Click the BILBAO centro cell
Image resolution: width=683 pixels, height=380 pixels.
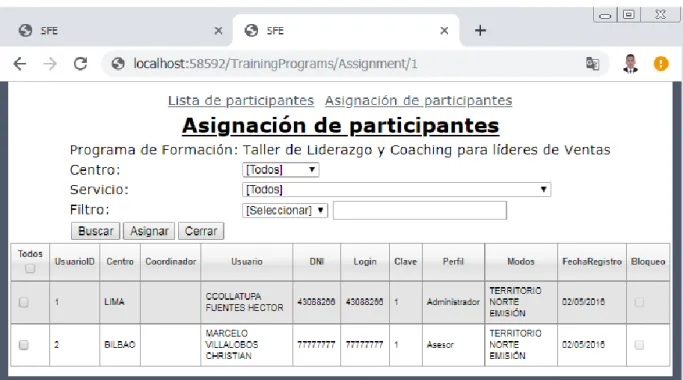pos(120,345)
